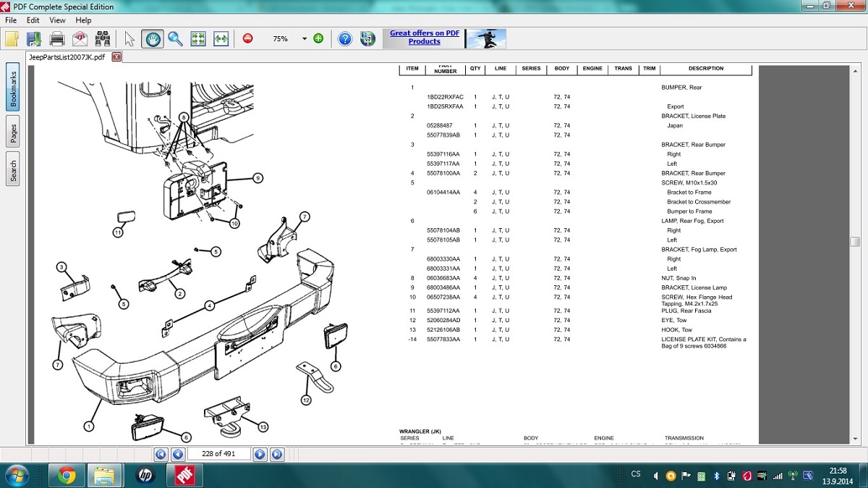Click the fit page toolbar icon
The width and height of the screenshot is (868, 488).
[198, 38]
